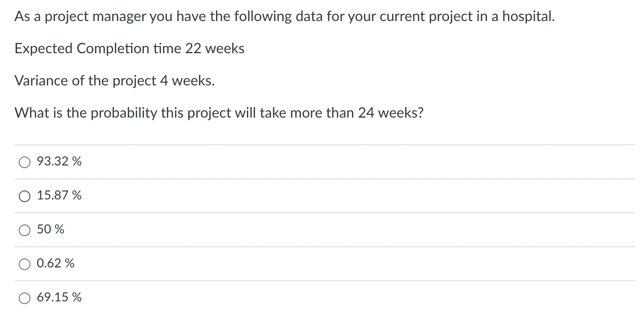Click the answer label reading 93.32 %
644x313 pixels.
59,162
